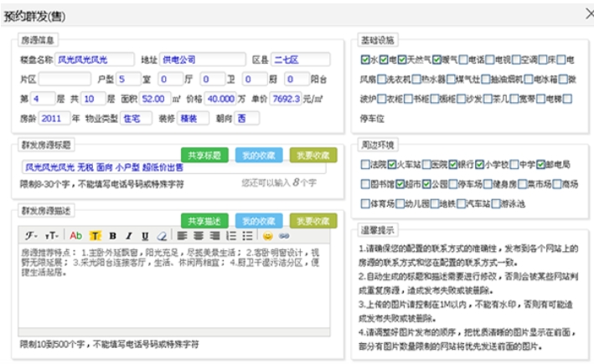Insert an emoji smiley face
Viewport: 594px width, 364px height.
pos(268,236)
